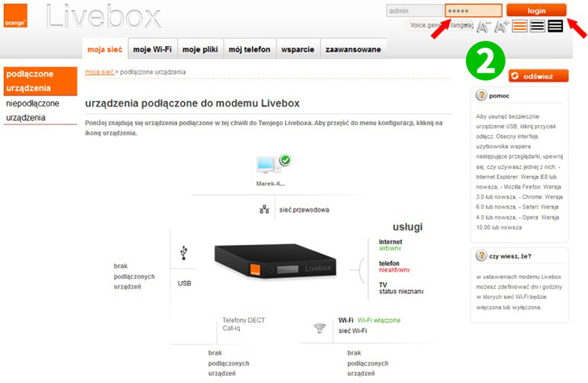Click the 'czy wiesz, że?' question icon
The height and width of the screenshot is (383, 588).
pyautogui.click(x=481, y=256)
